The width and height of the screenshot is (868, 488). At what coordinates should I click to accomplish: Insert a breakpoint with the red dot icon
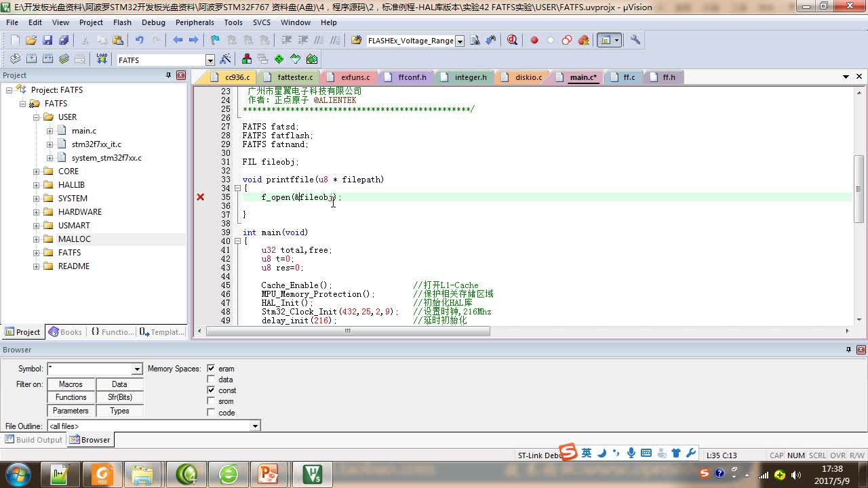click(x=534, y=40)
